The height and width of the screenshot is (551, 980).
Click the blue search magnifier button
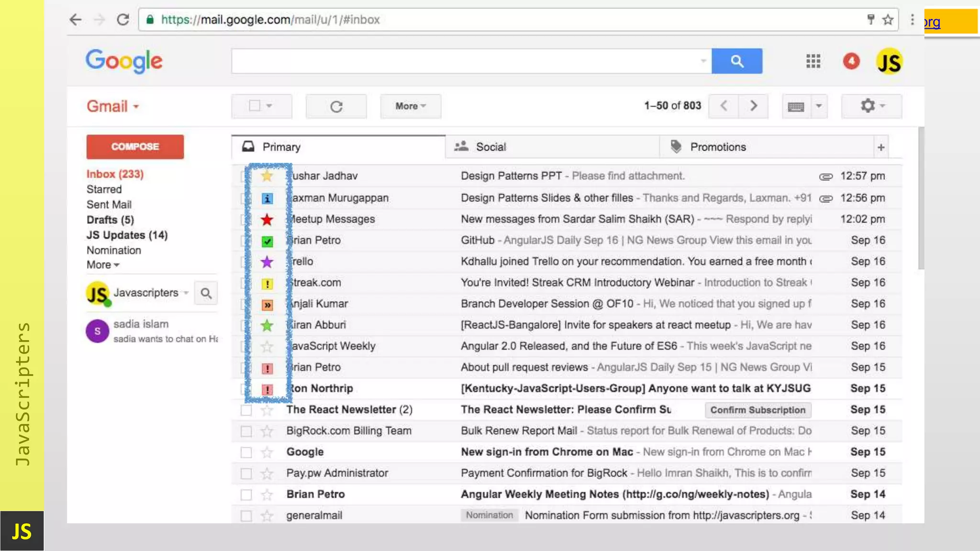tap(736, 61)
